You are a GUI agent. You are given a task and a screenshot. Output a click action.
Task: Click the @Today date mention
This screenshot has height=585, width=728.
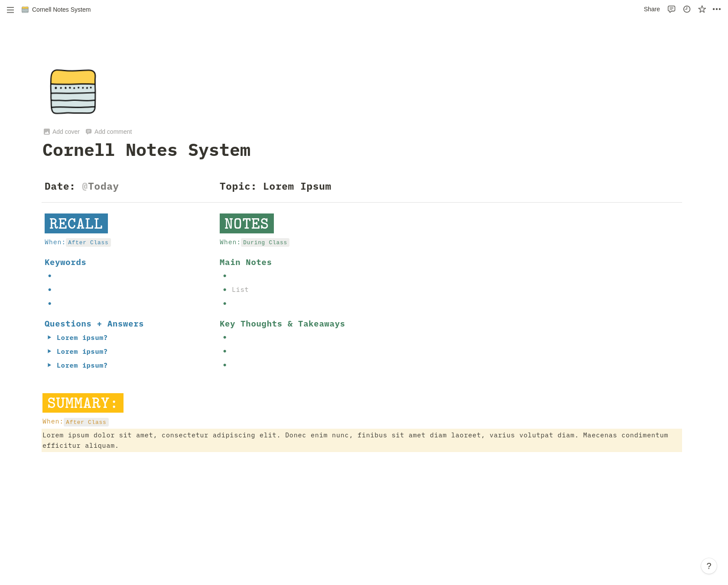[x=100, y=186]
